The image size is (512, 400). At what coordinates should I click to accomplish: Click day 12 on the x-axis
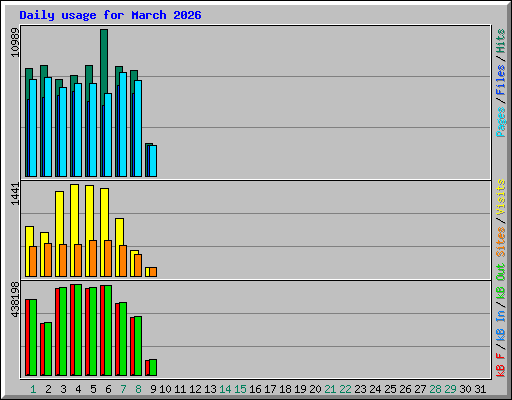click(195, 389)
